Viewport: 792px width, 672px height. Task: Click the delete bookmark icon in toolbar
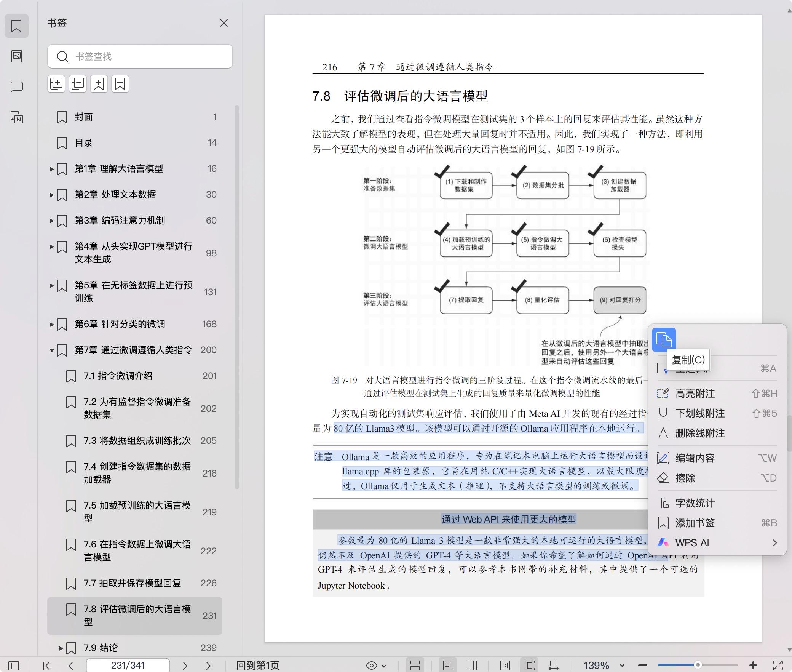click(120, 84)
